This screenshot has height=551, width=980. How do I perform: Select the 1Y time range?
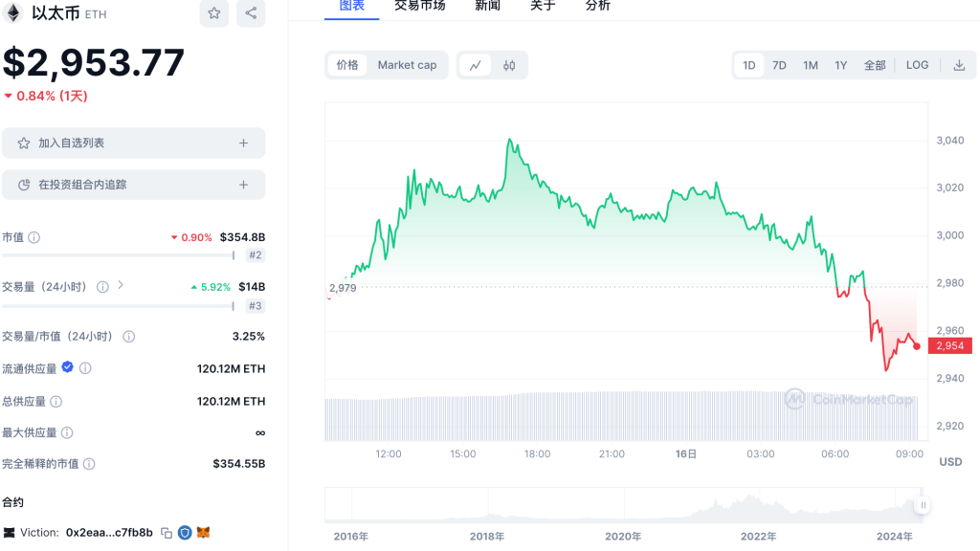click(840, 65)
